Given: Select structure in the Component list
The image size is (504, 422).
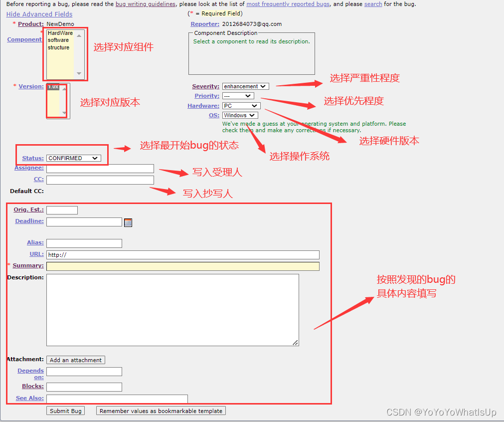Looking at the screenshot, I should click(x=58, y=47).
